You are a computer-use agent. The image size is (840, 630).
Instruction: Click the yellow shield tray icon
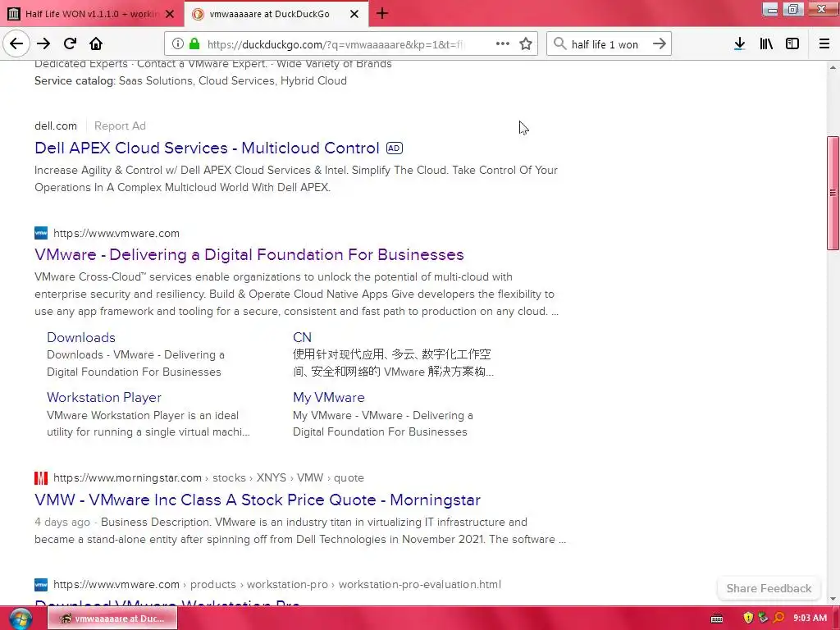[748, 619]
